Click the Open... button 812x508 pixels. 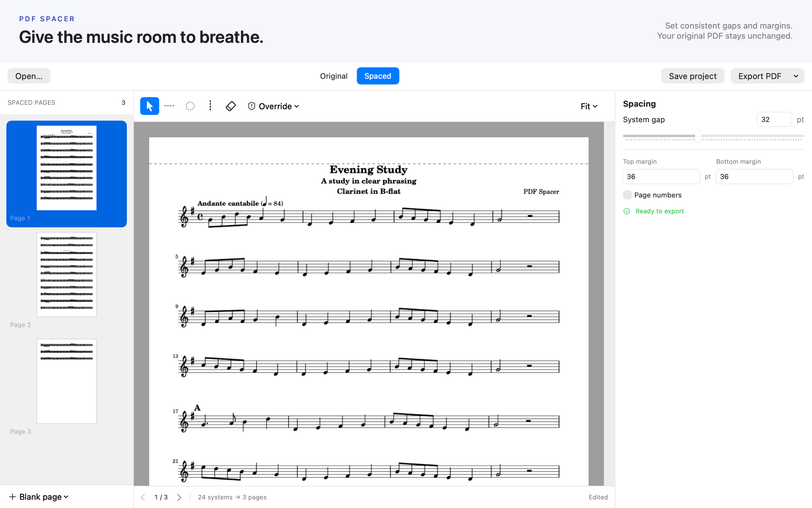coord(29,76)
